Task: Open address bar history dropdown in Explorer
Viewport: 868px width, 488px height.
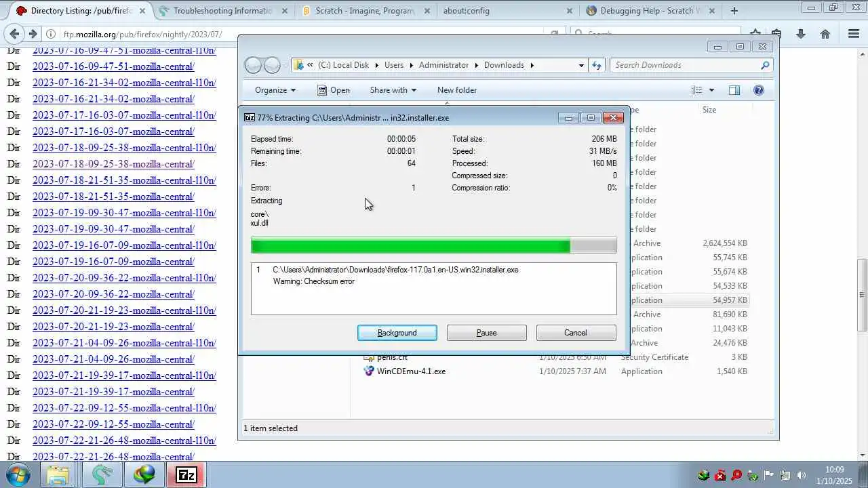Action: click(581, 65)
